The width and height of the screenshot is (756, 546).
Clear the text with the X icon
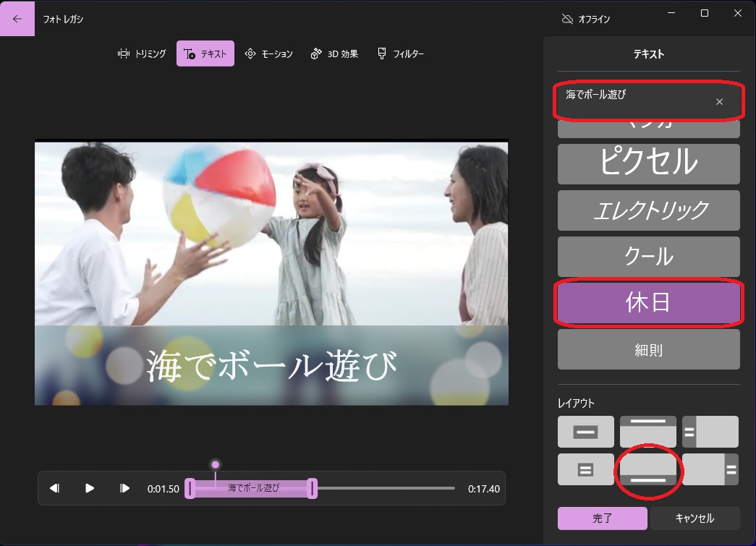pyautogui.click(x=719, y=102)
